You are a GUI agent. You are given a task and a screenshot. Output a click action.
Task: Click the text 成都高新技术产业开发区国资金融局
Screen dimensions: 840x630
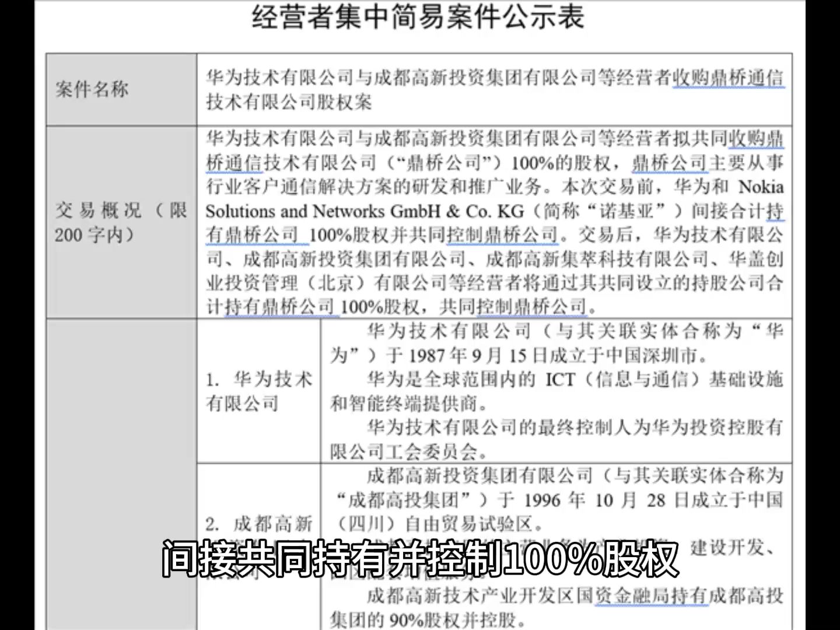pyautogui.click(x=517, y=596)
